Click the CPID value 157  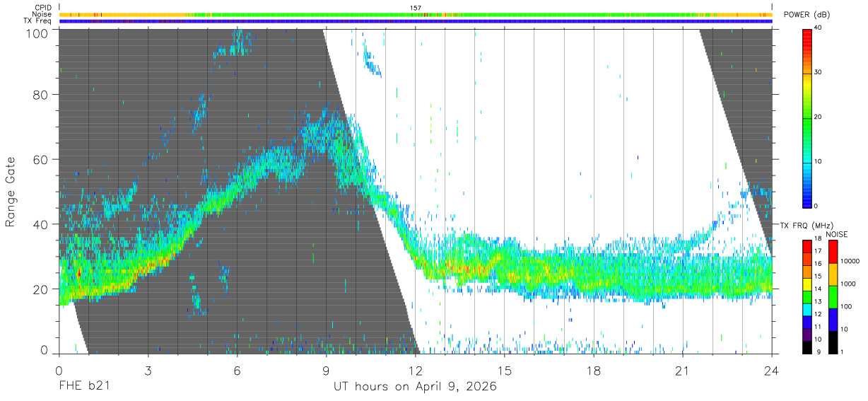[x=416, y=8]
